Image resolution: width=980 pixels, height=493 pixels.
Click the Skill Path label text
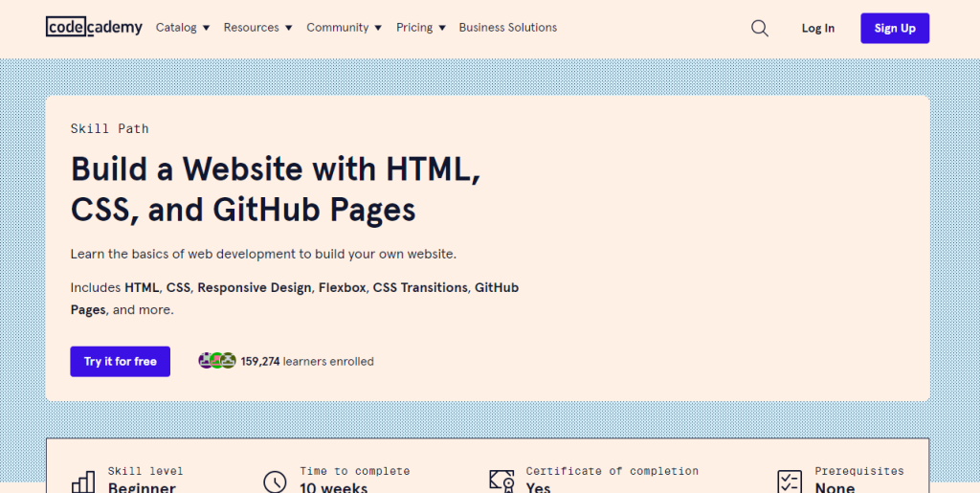point(109,128)
